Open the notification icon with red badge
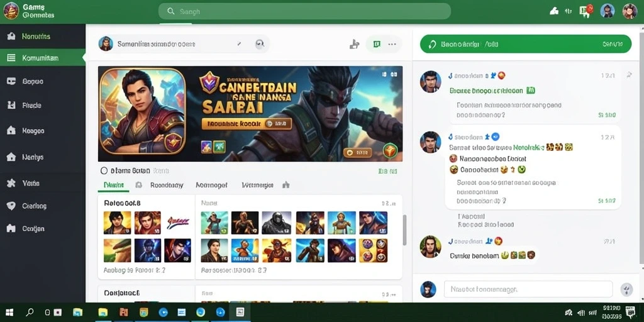Image resolution: width=644 pixels, height=322 pixels. pos(586,11)
